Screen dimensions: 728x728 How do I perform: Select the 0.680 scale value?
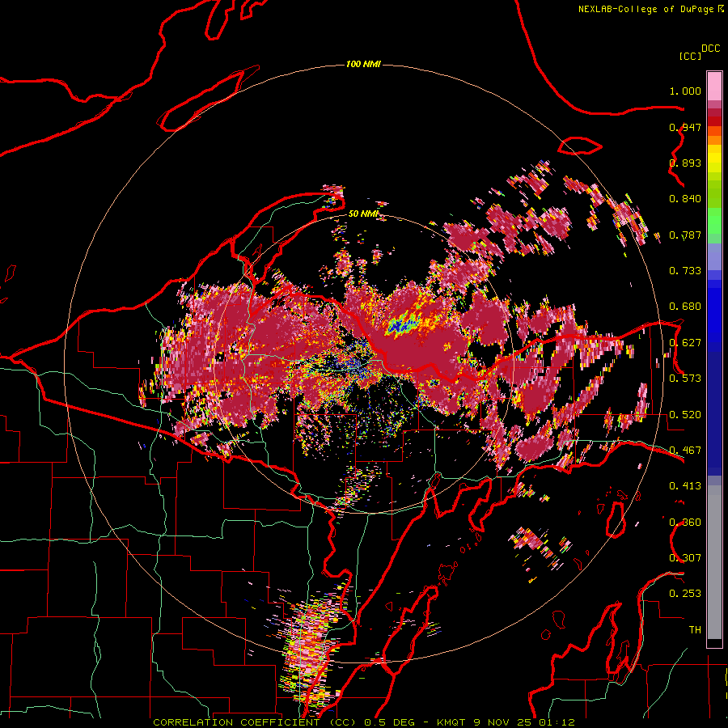(x=685, y=307)
